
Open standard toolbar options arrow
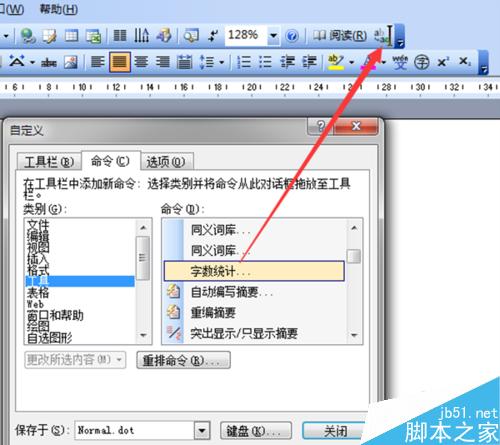pyautogui.click(x=400, y=37)
